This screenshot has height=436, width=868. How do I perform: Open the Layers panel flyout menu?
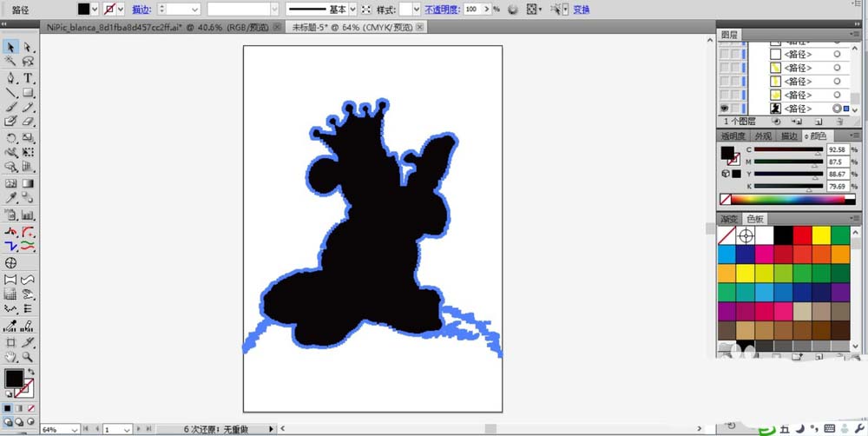point(857,35)
